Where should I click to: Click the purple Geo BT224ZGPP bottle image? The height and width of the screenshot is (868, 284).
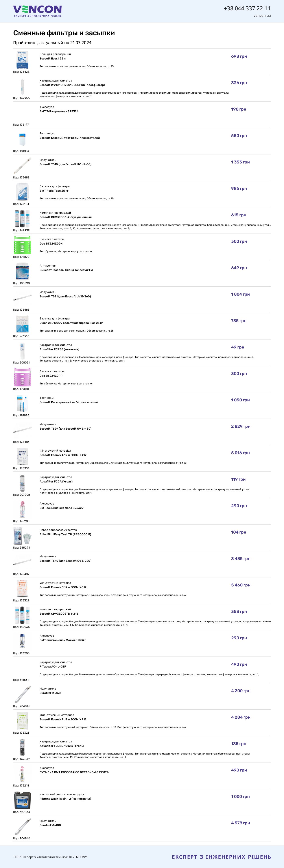(x=22, y=377)
